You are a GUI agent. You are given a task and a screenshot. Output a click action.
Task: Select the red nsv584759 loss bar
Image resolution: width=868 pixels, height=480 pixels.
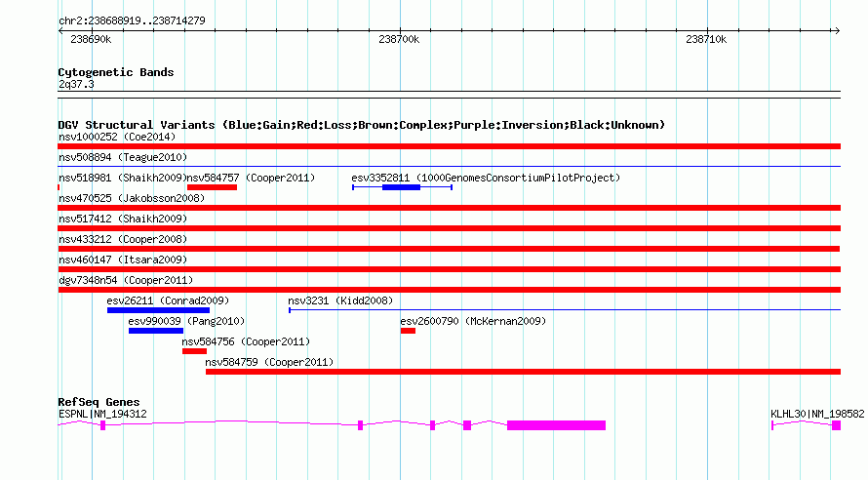523,372
